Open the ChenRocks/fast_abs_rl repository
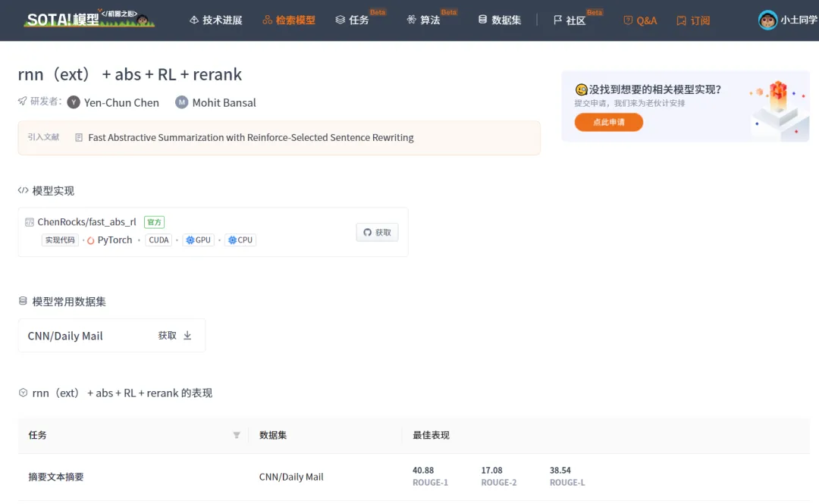 pyautogui.click(x=86, y=222)
